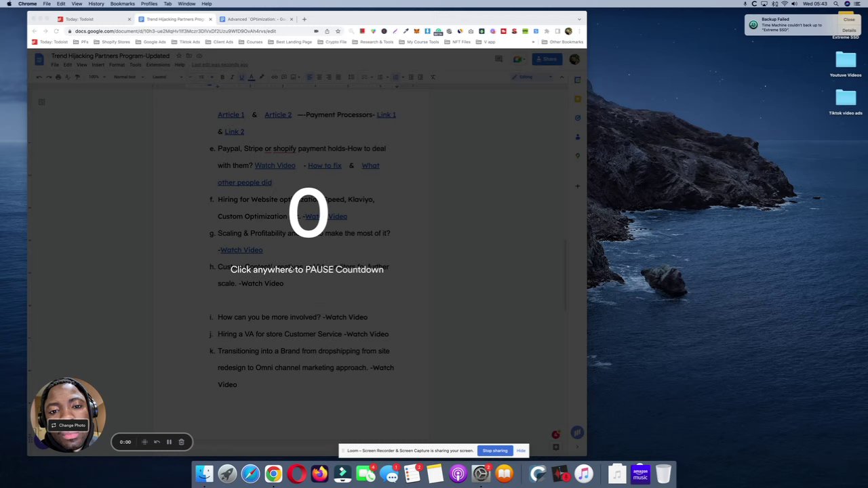The image size is (868, 488).
Task: Open Messages in the Dock
Action: tap(389, 473)
